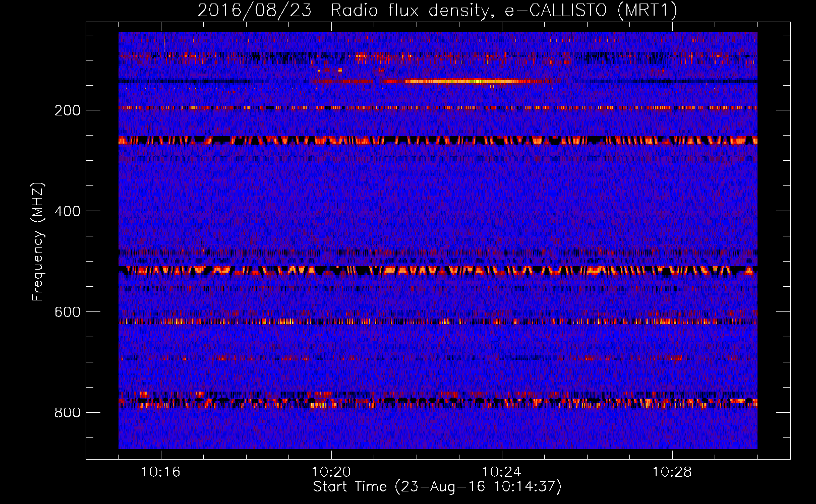Viewport: 816px width, 504px height.
Task: Click the plot title mentioning e-CALLISTO (MRT1)
Action: (437, 10)
